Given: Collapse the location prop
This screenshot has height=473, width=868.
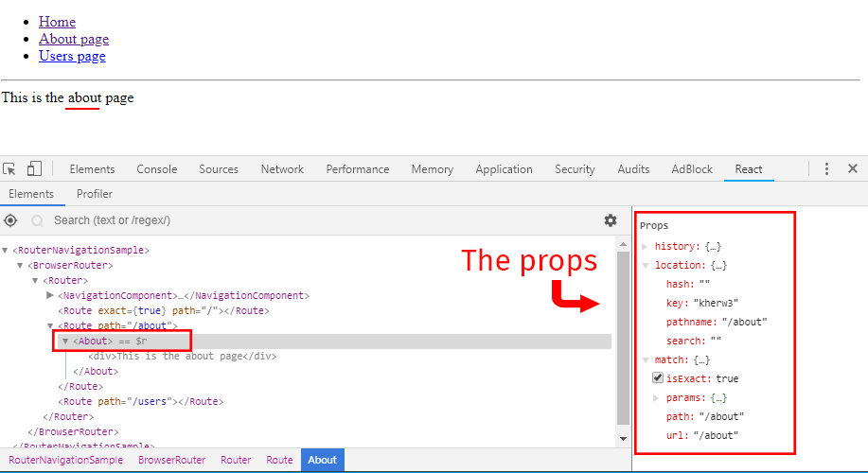Looking at the screenshot, I should (x=646, y=265).
